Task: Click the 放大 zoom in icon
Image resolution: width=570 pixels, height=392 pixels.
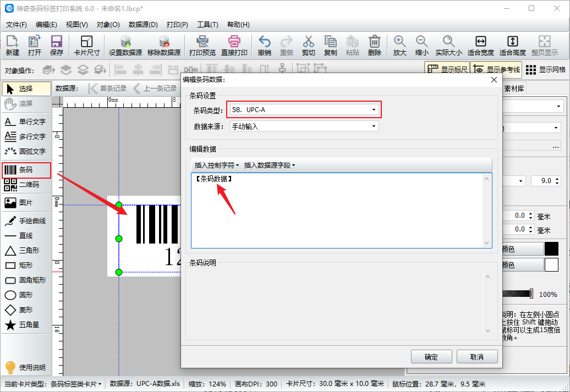Action: click(x=399, y=46)
